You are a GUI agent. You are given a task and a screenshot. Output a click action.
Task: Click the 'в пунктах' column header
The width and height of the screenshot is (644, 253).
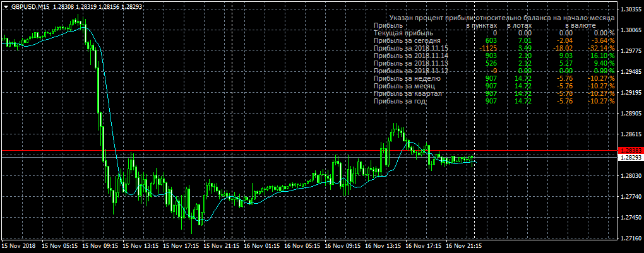click(481, 25)
